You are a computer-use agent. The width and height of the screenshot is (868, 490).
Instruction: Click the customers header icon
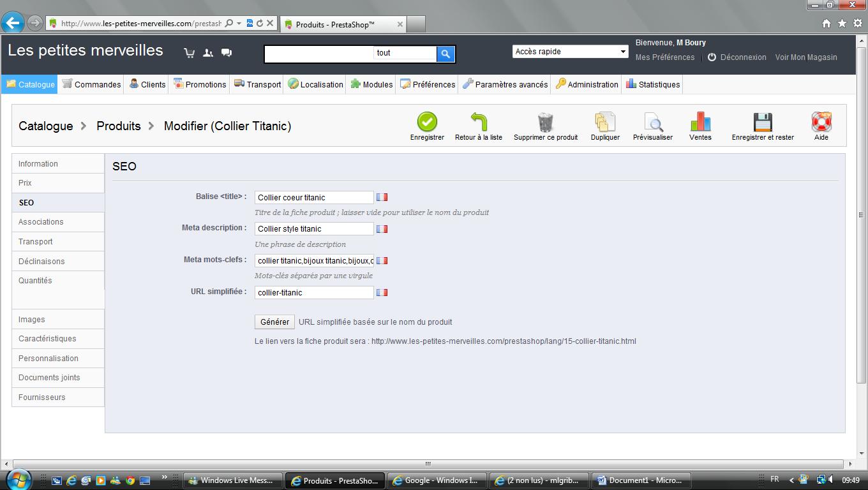pos(208,53)
